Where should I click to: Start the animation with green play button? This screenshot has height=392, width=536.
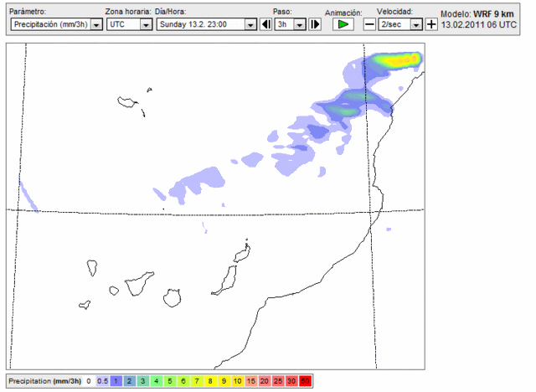click(x=343, y=24)
